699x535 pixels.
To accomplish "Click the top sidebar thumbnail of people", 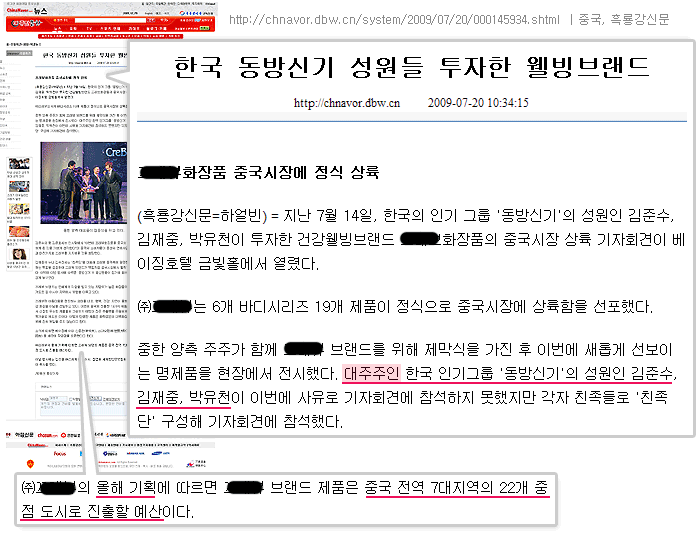I will click(x=20, y=165).
